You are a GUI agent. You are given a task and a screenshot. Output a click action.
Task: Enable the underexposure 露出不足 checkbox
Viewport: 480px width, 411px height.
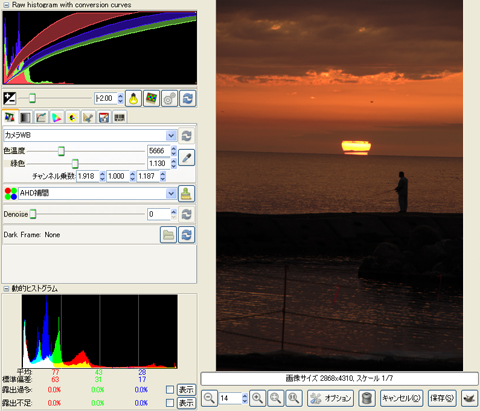[x=170, y=403]
